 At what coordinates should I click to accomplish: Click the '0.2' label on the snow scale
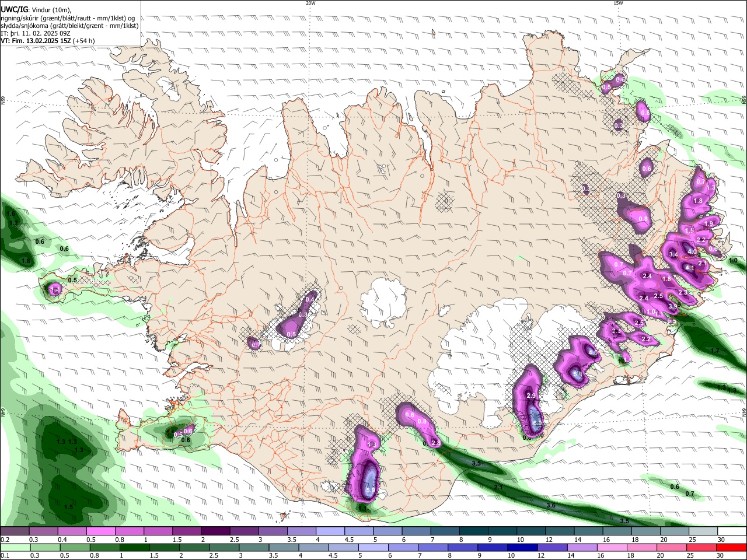pyautogui.click(x=5, y=540)
